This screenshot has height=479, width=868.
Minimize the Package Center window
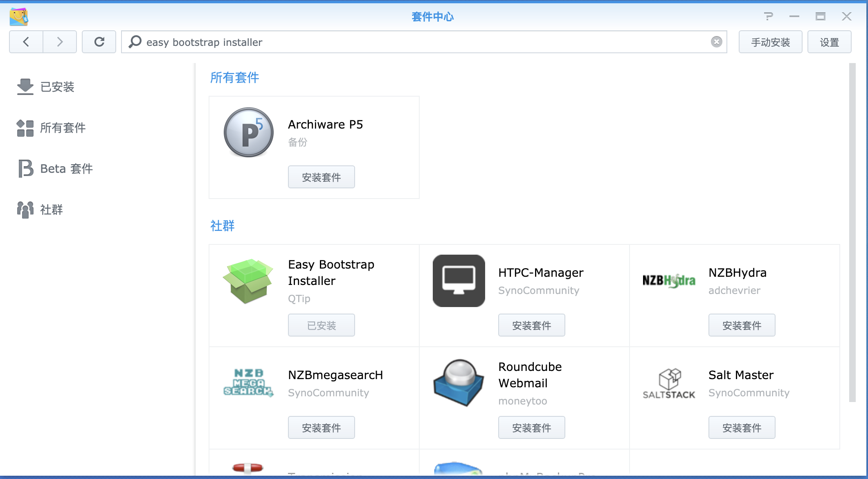794,16
